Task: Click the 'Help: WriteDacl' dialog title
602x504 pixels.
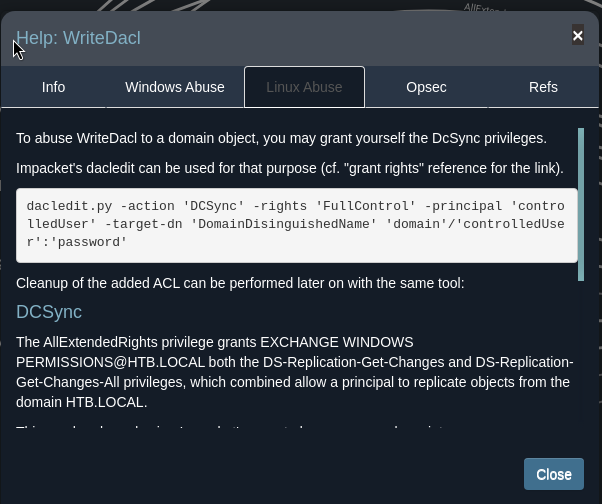Action: (78, 38)
